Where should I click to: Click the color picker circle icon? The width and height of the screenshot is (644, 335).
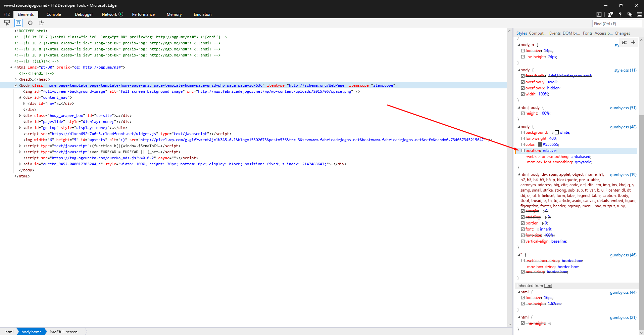(x=30, y=23)
